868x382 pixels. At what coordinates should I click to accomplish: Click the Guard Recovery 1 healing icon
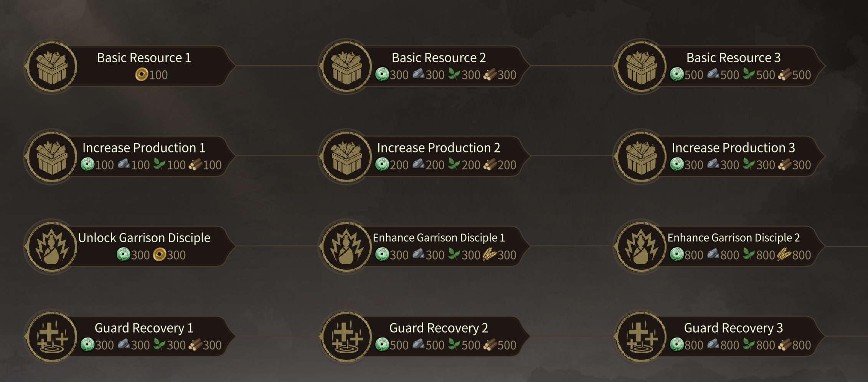click(x=52, y=337)
